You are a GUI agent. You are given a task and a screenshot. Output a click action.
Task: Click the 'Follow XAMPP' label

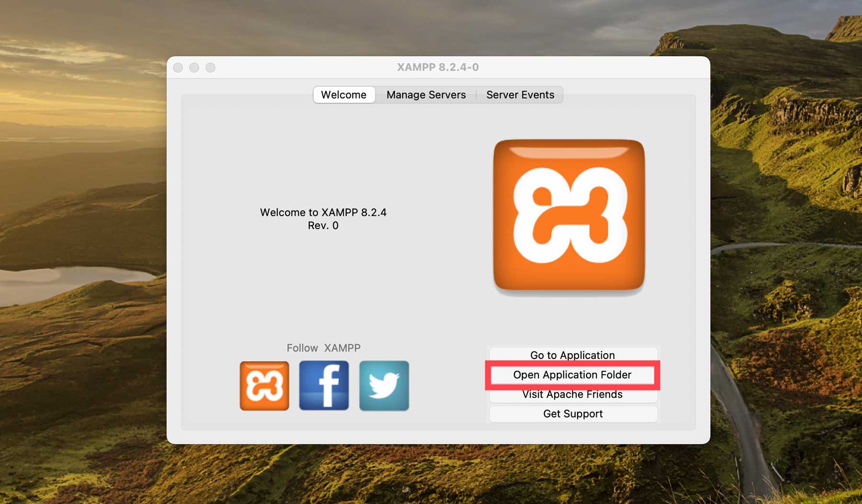[x=323, y=348]
